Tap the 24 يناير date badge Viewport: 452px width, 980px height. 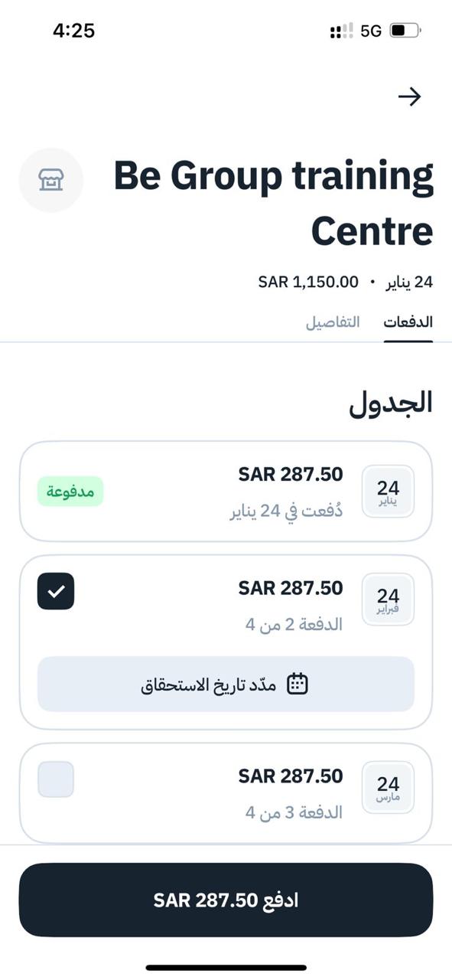point(388,492)
